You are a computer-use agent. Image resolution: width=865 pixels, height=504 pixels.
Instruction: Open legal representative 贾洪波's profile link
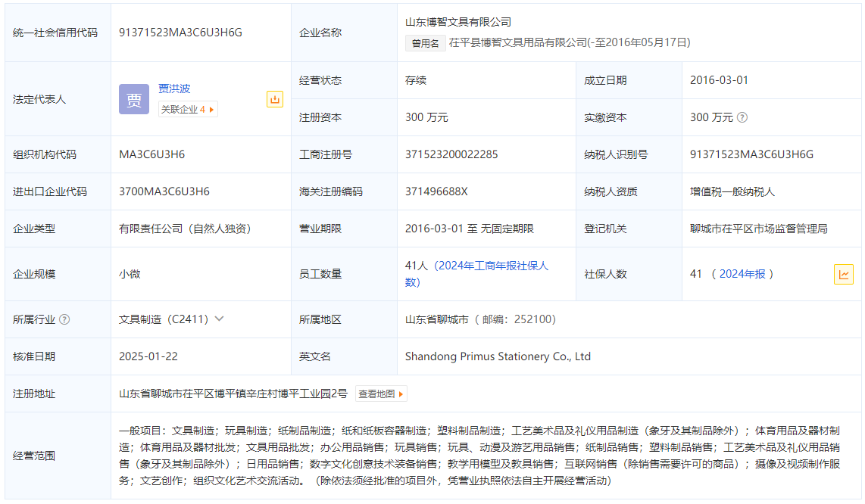pos(174,89)
